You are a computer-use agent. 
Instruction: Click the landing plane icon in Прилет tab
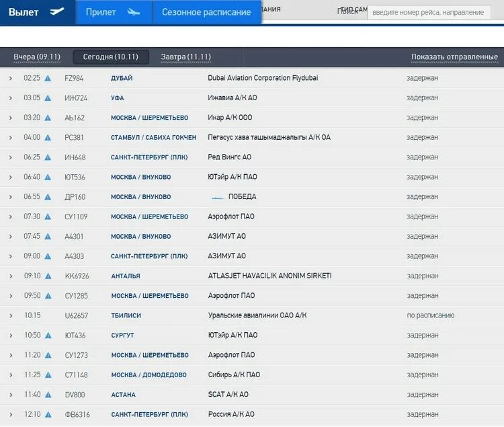coord(134,12)
